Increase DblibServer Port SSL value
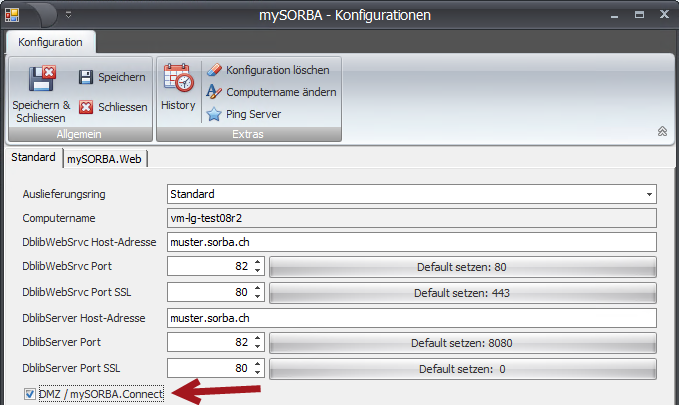This screenshot has height=405, width=679. pos(257,363)
